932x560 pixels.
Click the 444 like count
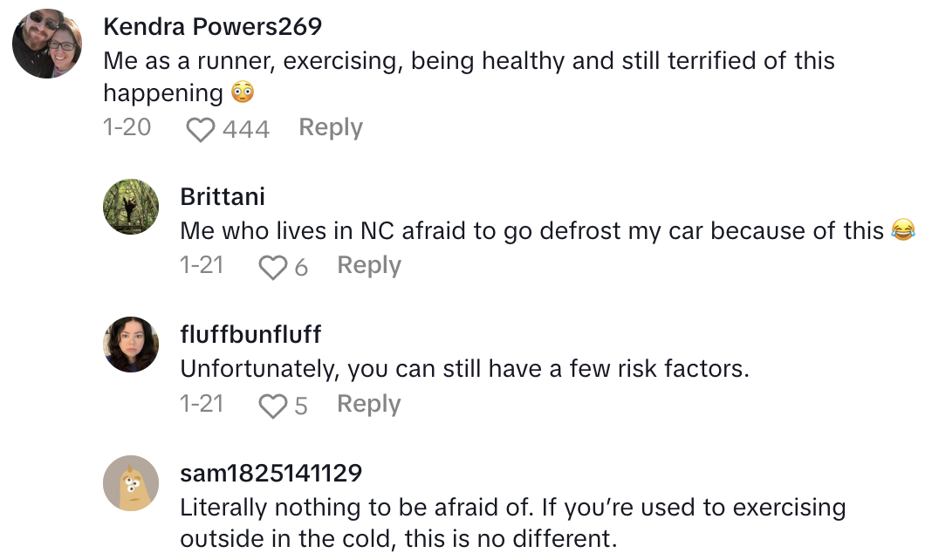point(246,129)
